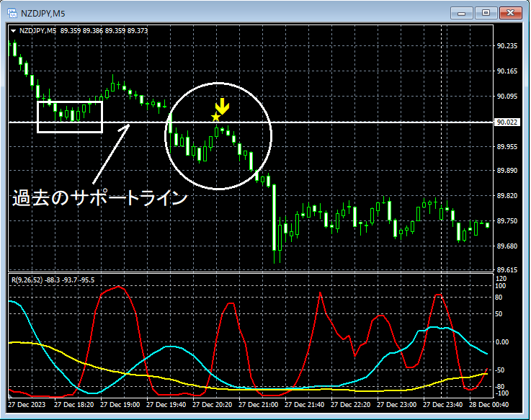Image resolution: width=531 pixels, height=420 pixels.
Task: Click the 27 Dec 22:20 time label
Action: 350,405
